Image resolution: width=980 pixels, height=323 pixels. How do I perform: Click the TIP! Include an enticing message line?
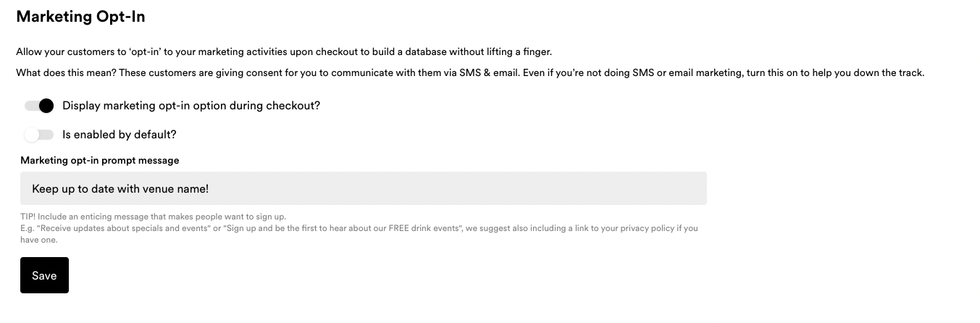(x=154, y=217)
